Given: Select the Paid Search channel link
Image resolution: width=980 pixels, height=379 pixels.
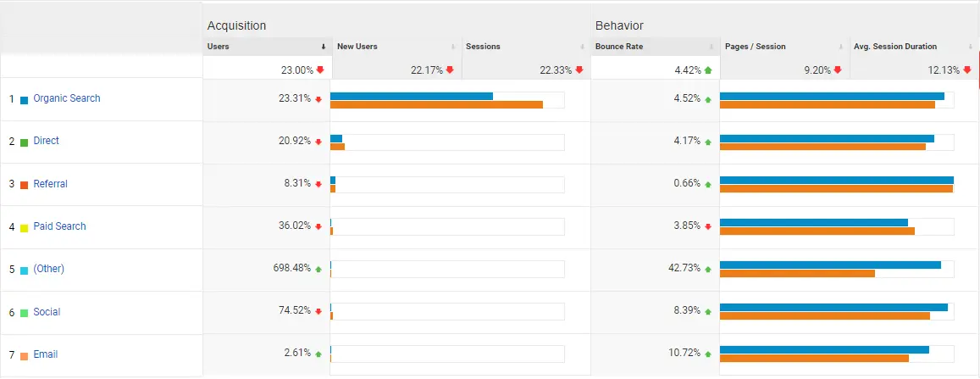Looking at the screenshot, I should pyautogui.click(x=59, y=226).
